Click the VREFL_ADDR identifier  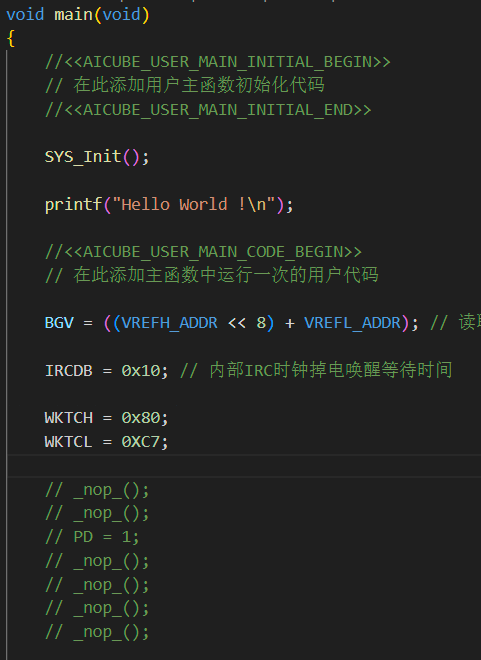point(352,323)
